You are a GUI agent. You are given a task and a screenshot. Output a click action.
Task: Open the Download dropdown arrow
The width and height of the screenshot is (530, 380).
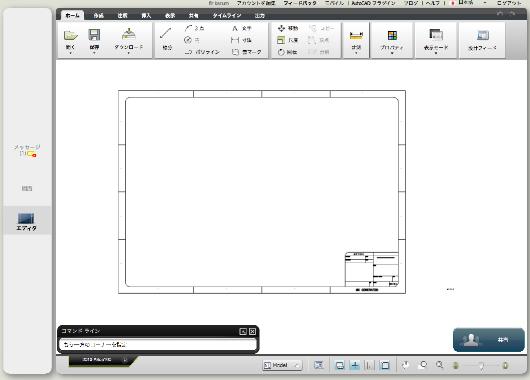(128, 53)
